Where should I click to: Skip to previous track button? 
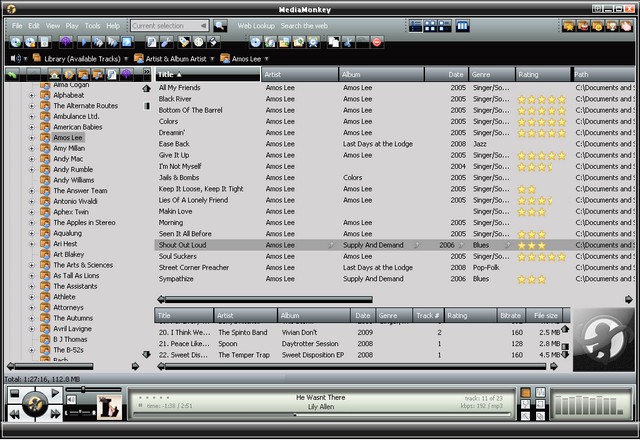[x=15, y=414]
